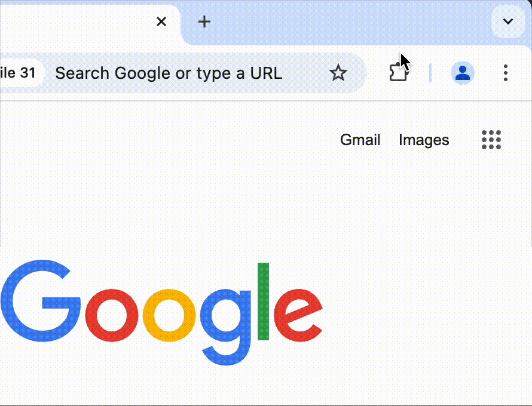
Task: Expand Chrome's options via vertical dots
Action: 505,72
